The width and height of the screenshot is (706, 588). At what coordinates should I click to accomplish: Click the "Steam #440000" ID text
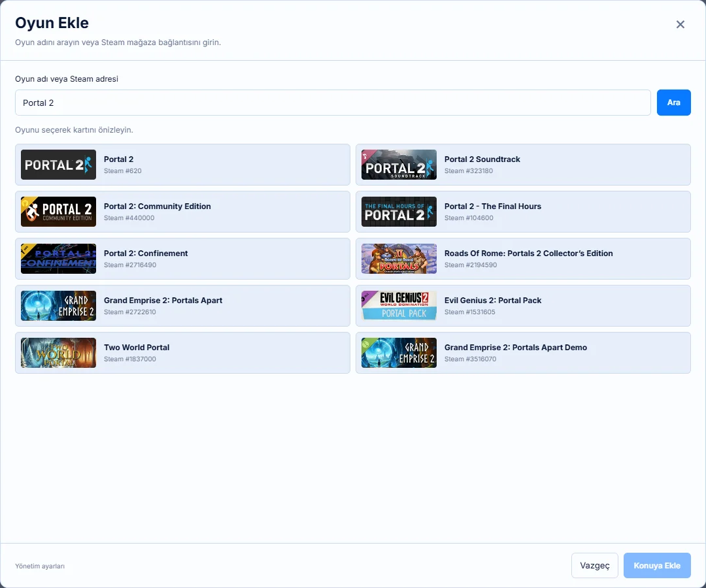click(129, 218)
